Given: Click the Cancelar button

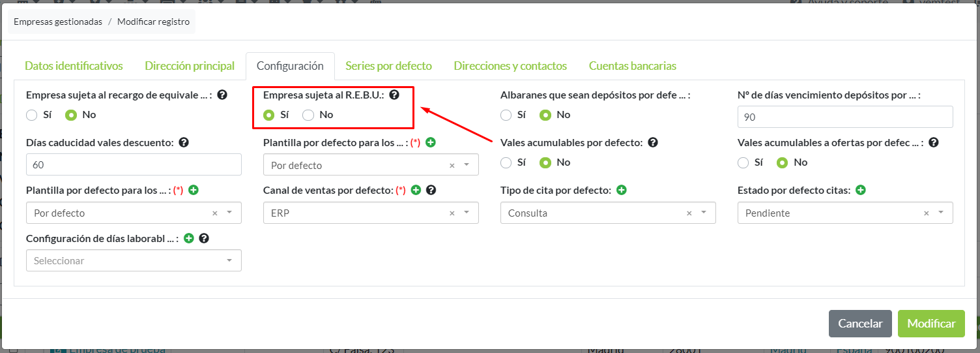Looking at the screenshot, I should [x=860, y=324].
